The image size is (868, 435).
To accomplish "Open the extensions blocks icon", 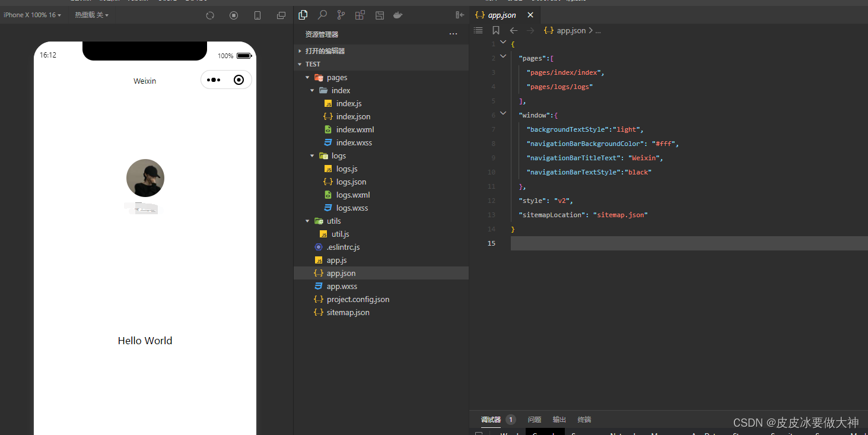I will [360, 15].
